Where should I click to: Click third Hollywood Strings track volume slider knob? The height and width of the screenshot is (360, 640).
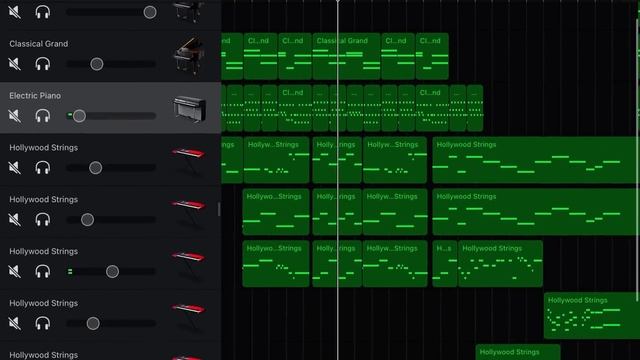pyautogui.click(x=112, y=271)
